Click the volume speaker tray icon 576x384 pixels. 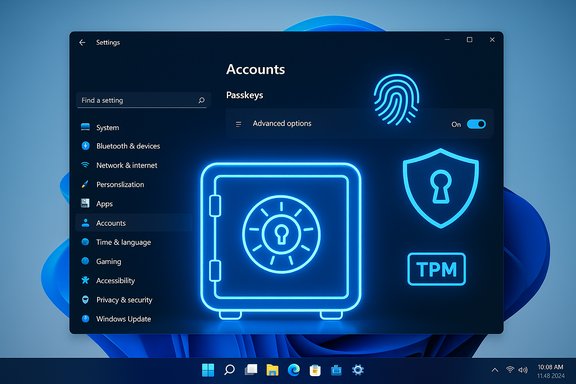pyautogui.click(x=522, y=370)
